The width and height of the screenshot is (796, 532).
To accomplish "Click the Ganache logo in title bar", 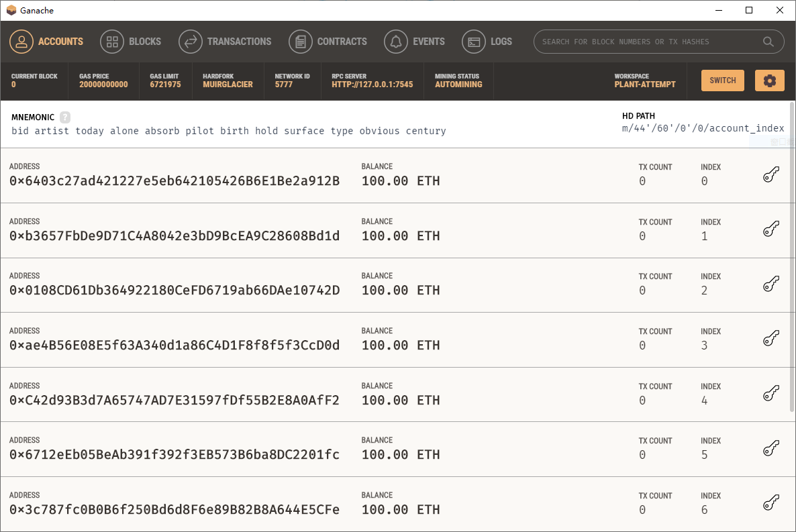I will click(11, 10).
